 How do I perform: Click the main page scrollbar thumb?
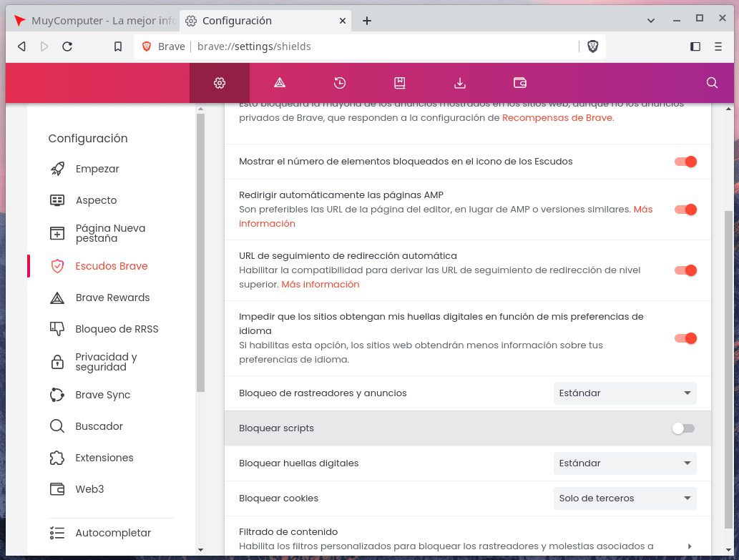pyautogui.click(x=729, y=370)
